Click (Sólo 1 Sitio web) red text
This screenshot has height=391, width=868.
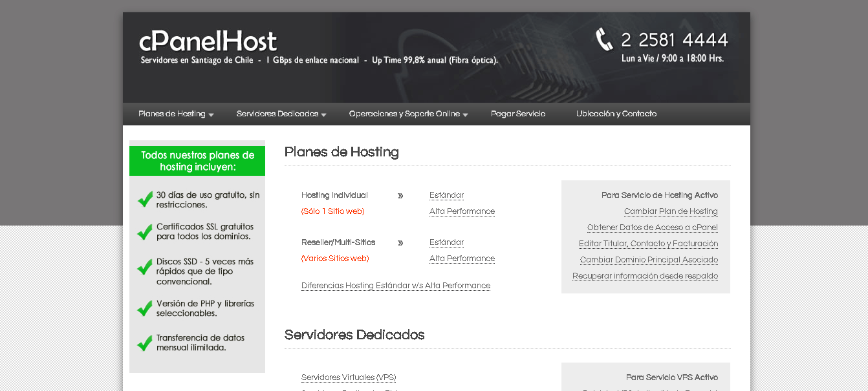(x=333, y=211)
